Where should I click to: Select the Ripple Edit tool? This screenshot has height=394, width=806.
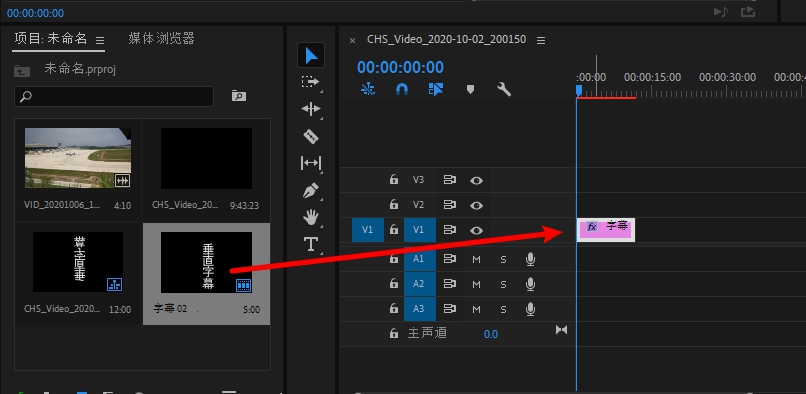[x=311, y=109]
